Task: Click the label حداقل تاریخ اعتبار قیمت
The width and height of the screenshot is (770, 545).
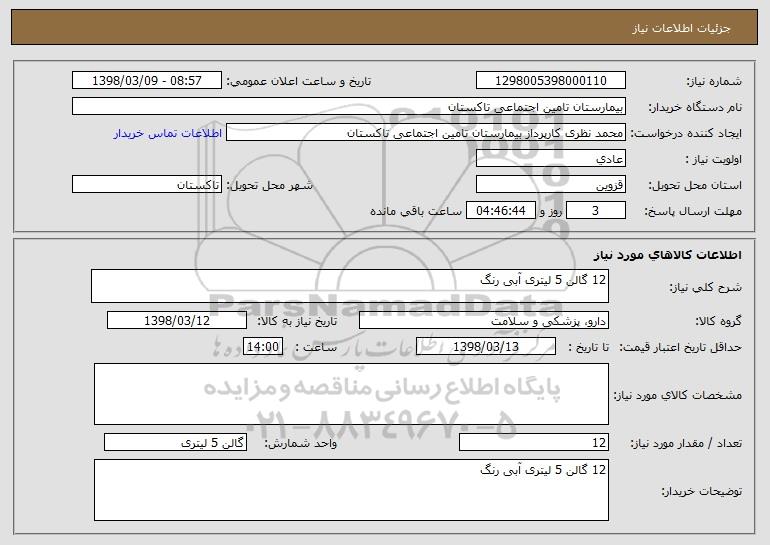Action: tap(680, 348)
